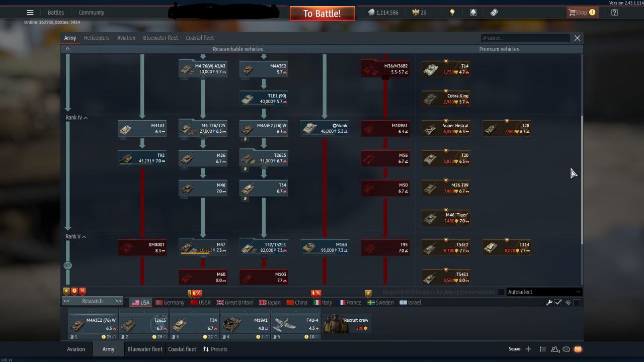Open the hamburger main menu

coord(30,13)
